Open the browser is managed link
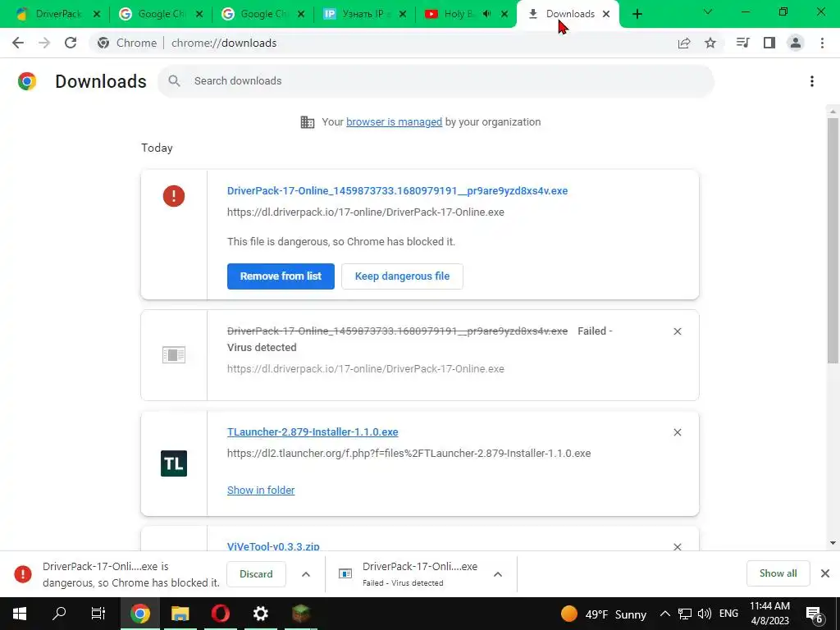840x630 pixels. 395,122
